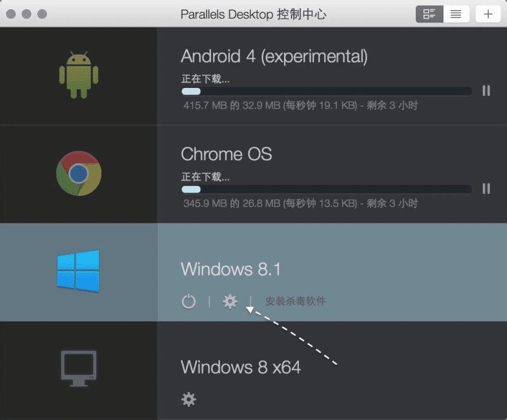Select the Windows 8 x64 title
The width and height of the screenshot is (507, 420).
(x=241, y=367)
